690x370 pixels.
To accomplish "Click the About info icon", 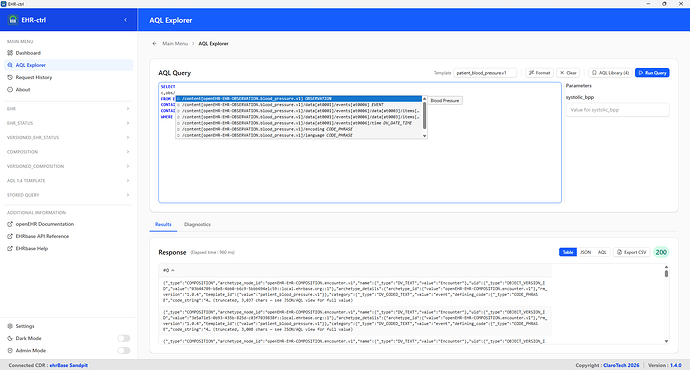I will pyautogui.click(x=10, y=90).
